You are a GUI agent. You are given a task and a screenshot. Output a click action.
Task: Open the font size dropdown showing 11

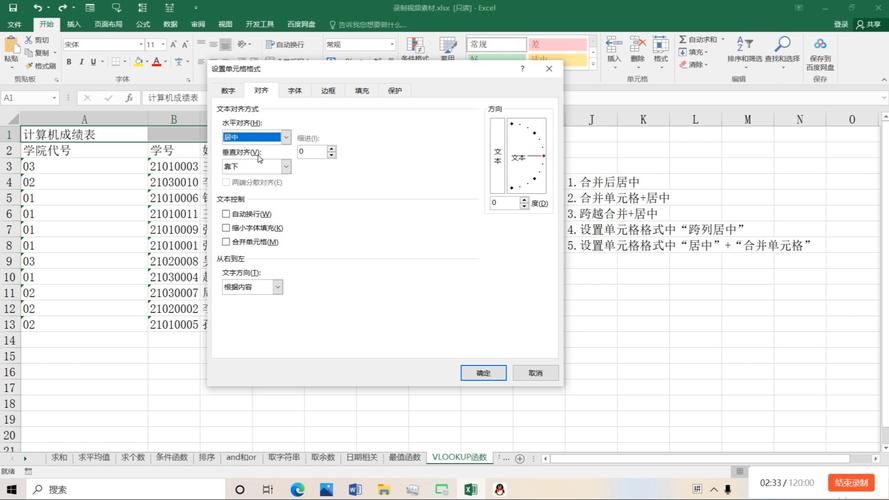[x=163, y=44]
